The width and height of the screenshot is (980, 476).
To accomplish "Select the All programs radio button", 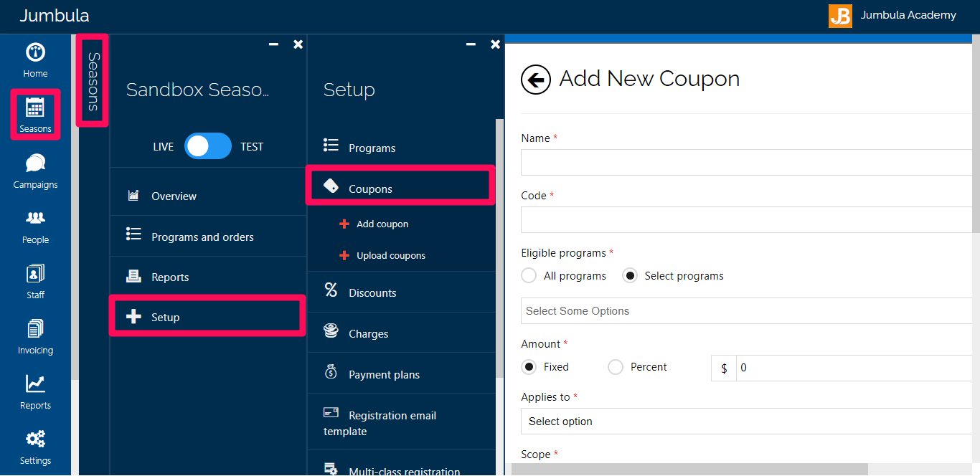I will pos(529,276).
